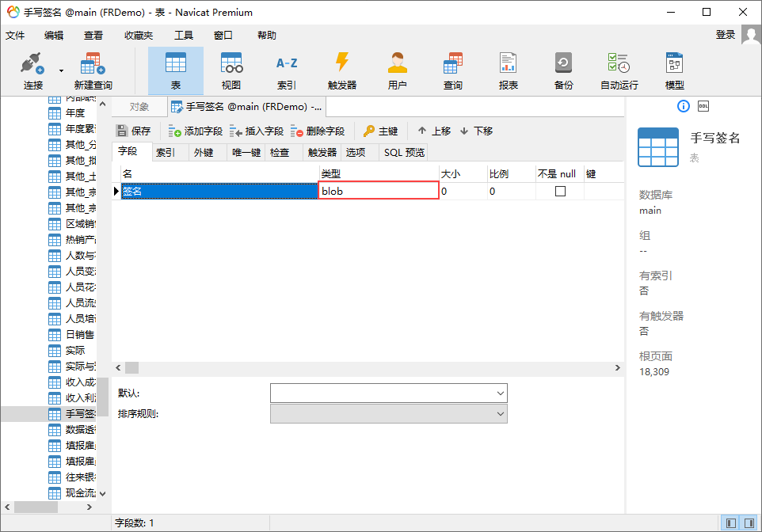Toggle right pane layout icon in status bar

[x=749, y=522]
